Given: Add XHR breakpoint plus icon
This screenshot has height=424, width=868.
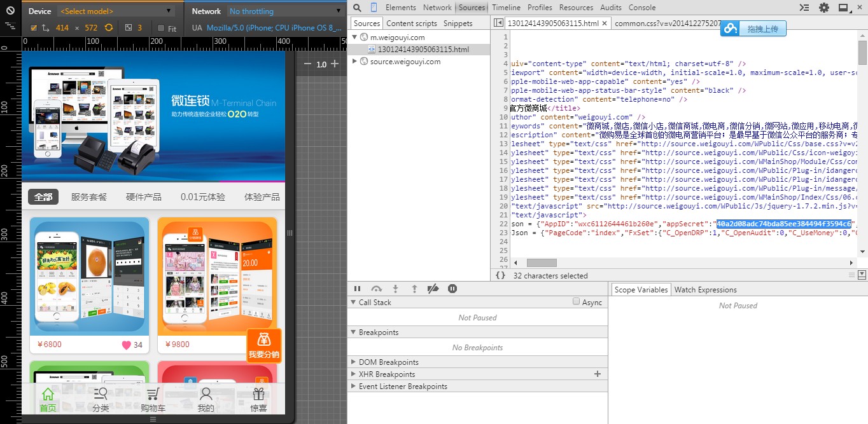Looking at the screenshot, I should (x=598, y=374).
